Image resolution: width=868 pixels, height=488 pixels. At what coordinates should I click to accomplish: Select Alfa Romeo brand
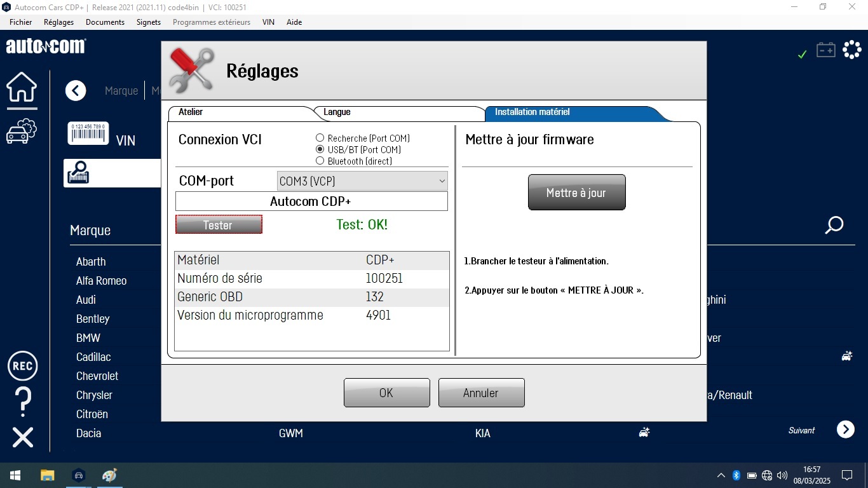[102, 281]
